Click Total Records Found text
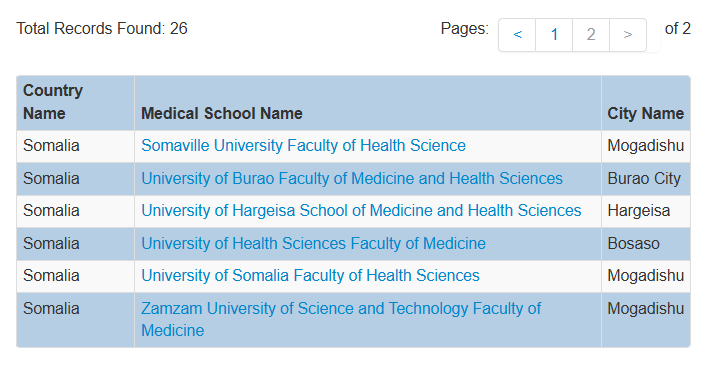The width and height of the screenshot is (715, 375). click(x=102, y=28)
